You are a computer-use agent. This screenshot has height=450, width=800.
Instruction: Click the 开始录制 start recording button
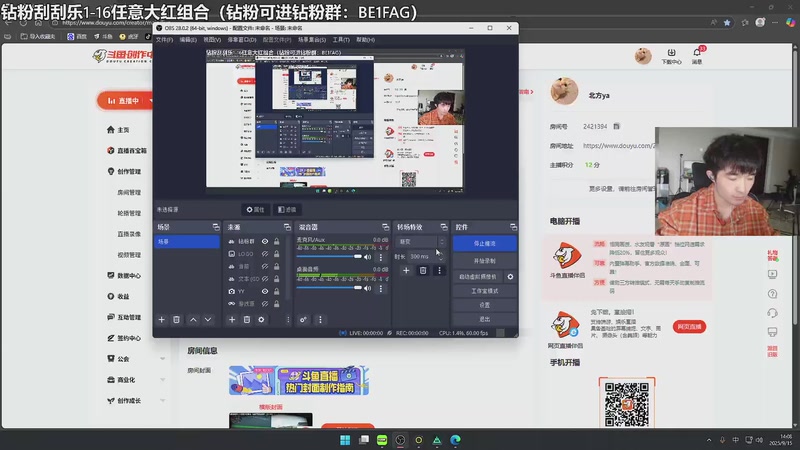pos(485,261)
